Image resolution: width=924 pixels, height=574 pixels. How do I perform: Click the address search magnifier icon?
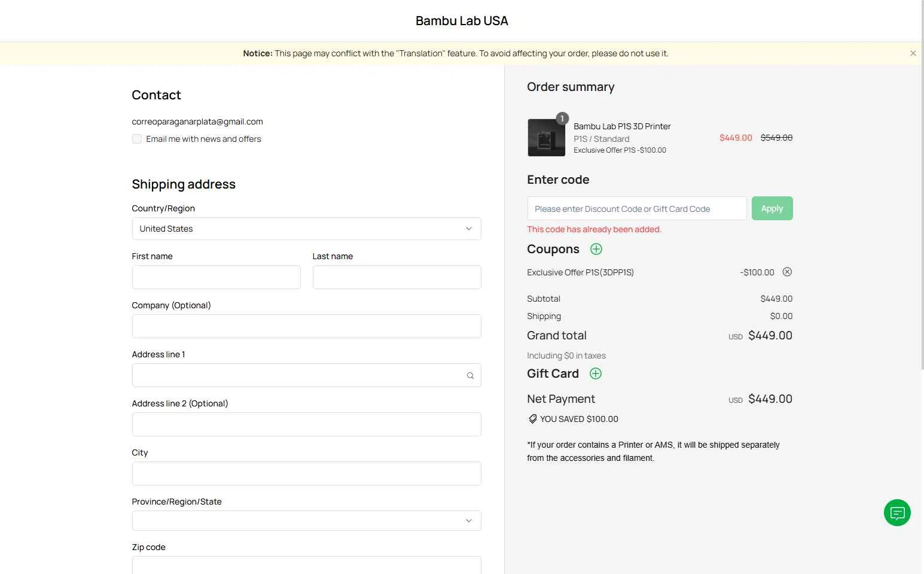pyautogui.click(x=470, y=376)
